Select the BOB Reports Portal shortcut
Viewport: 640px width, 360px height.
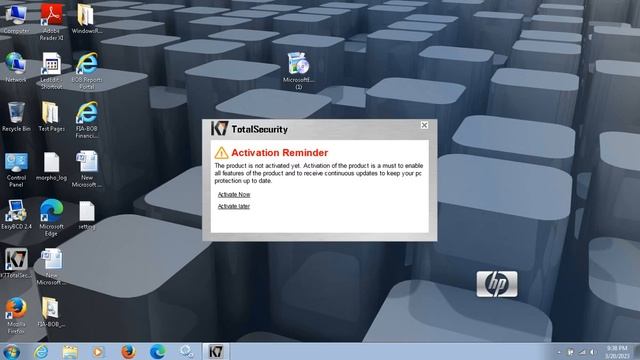(x=87, y=71)
